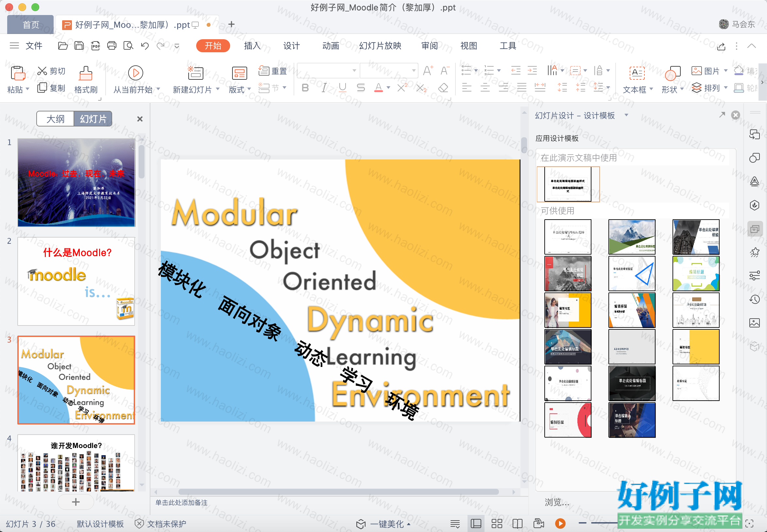Toggle center text alignment
Viewport: 767px width, 532px height.
click(x=485, y=88)
